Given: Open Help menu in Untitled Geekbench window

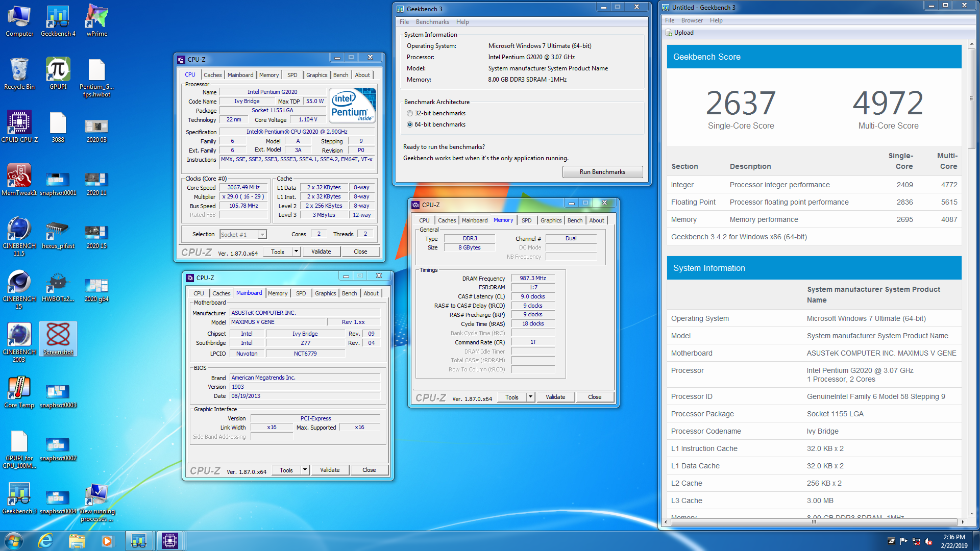Looking at the screenshot, I should (x=716, y=20).
